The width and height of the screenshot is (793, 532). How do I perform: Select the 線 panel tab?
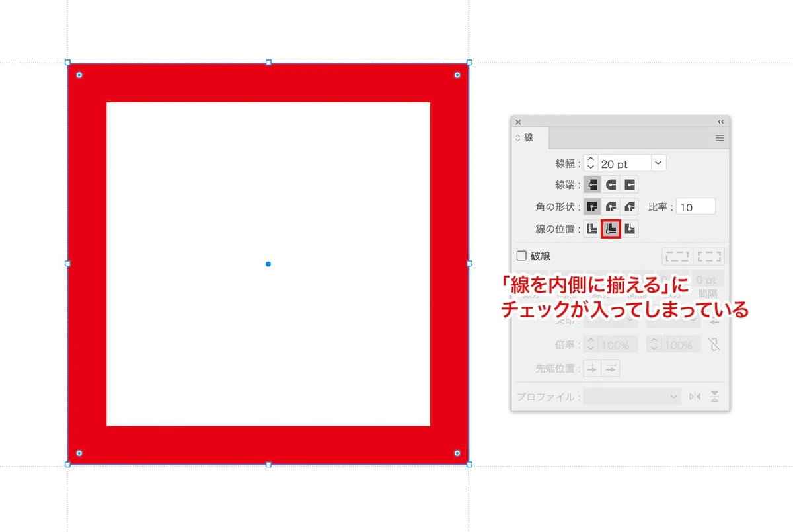[531, 138]
